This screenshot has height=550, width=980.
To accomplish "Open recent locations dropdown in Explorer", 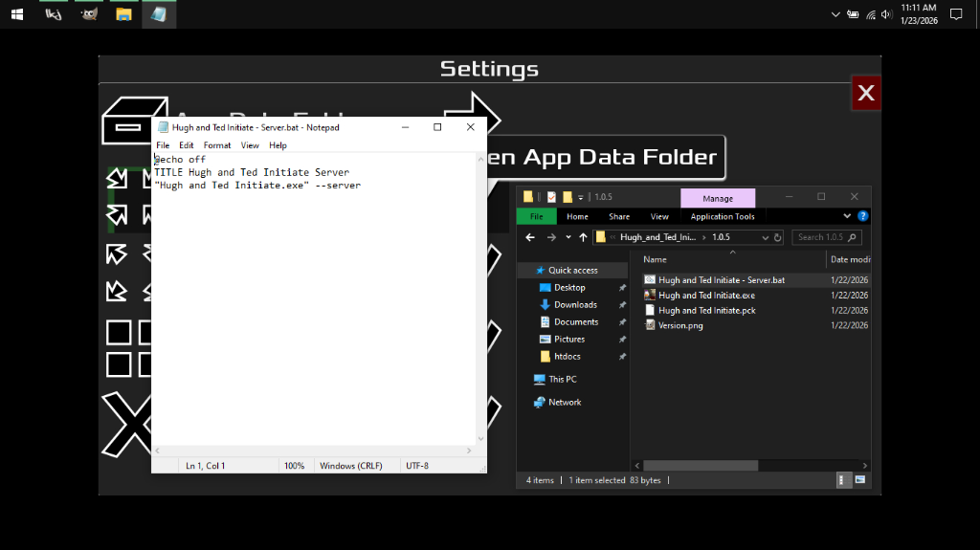I will click(568, 237).
